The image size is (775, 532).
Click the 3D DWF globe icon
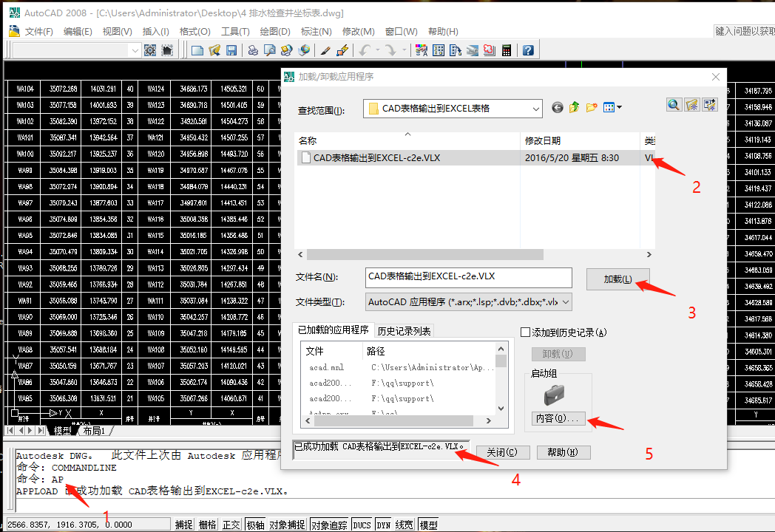tap(305, 50)
